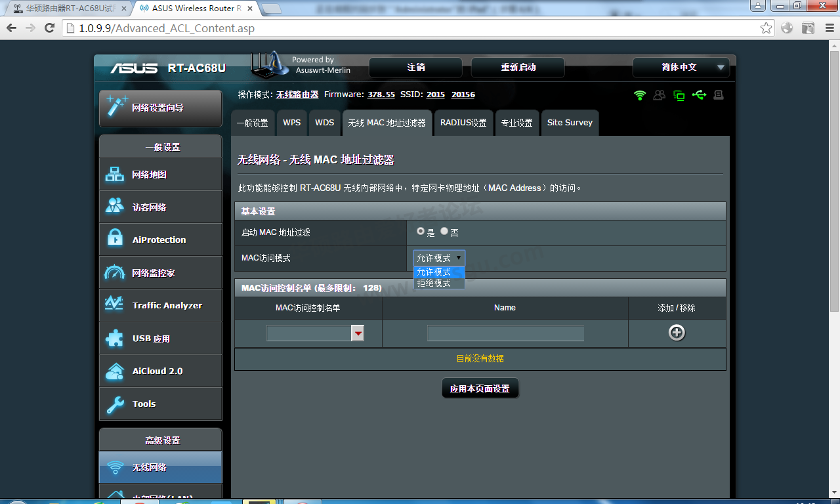Switch to the WPS tab
The image size is (840, 504).
[x=292, y=123]
